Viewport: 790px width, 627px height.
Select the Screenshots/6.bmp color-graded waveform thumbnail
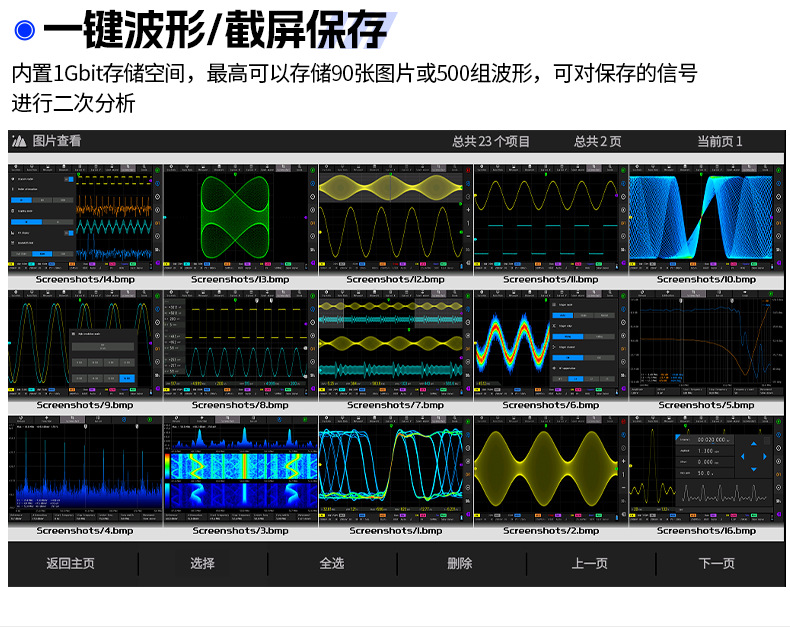tap(551, 344)
